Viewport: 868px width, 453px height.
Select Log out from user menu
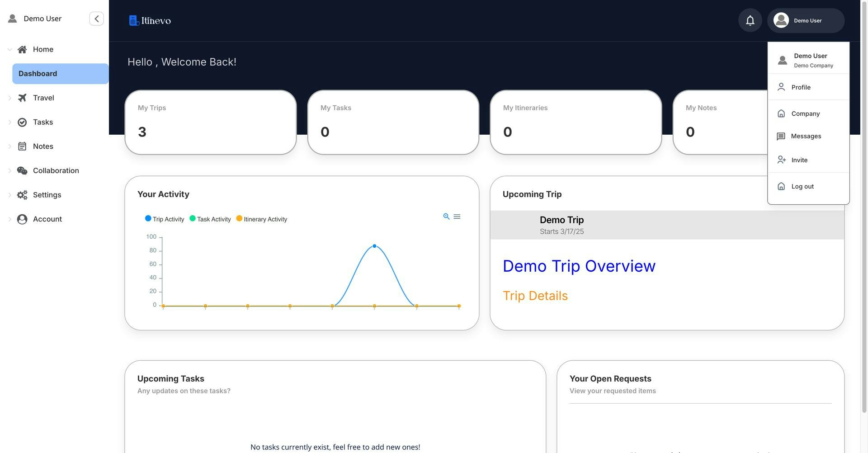[x=808, y=186]
